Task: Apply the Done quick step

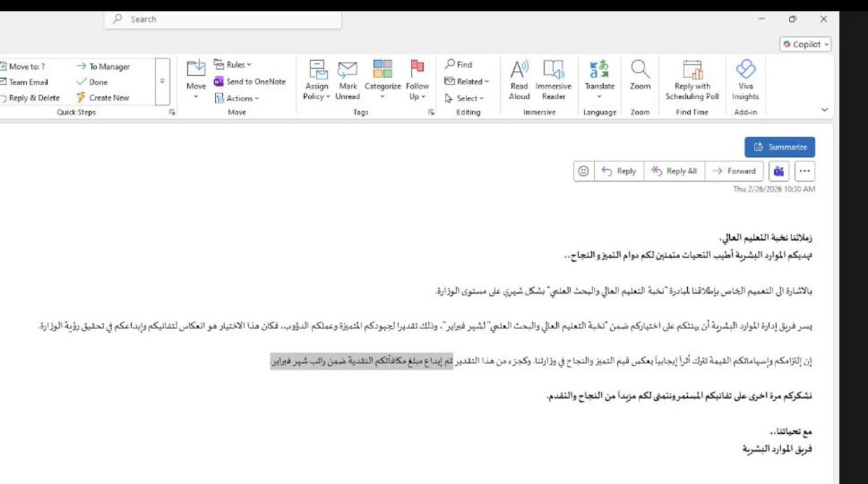Action: (x=92, y=82)
